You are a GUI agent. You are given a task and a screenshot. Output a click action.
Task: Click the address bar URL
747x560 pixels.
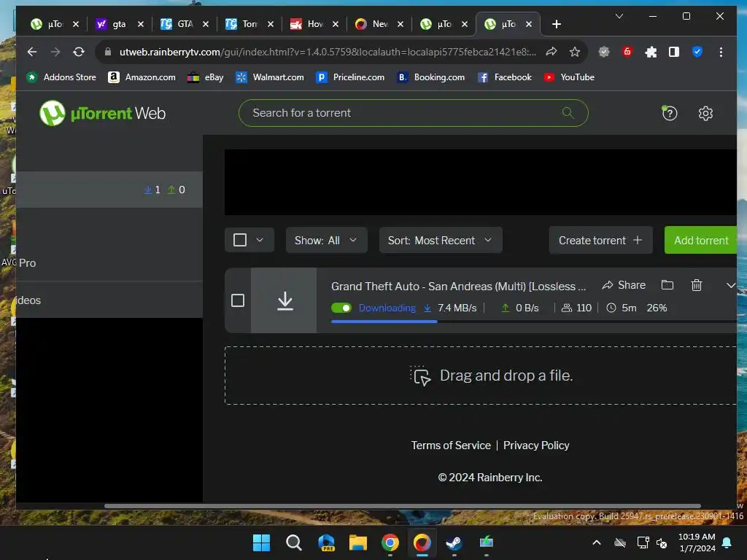tap(328, 52)
